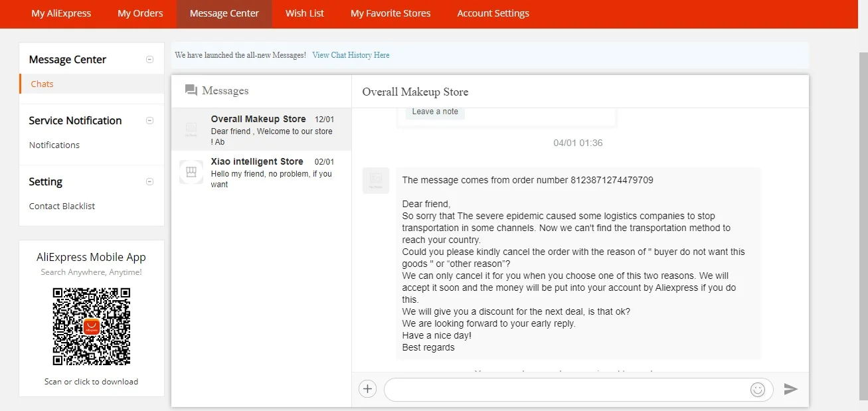Open the My AliExpress tab
868x411 pixels.
pyautogui.click(x=61, y=13)
